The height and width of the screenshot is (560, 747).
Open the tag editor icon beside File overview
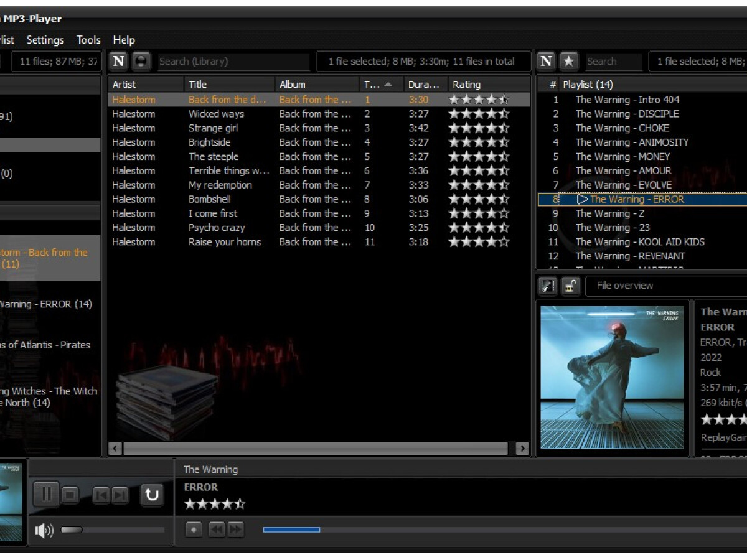548,286
